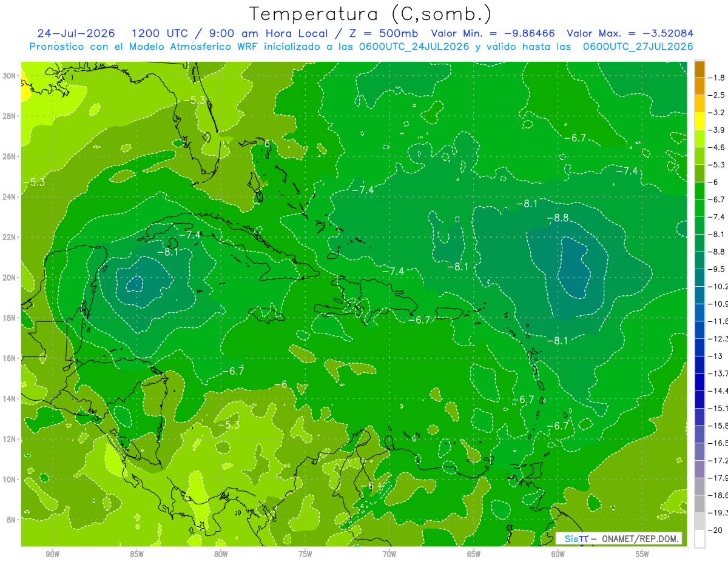Screen dimensions: 728x562
Task: Click the "80W" longitude axis label
Action: pyautogui.click(x=221, y=554)
